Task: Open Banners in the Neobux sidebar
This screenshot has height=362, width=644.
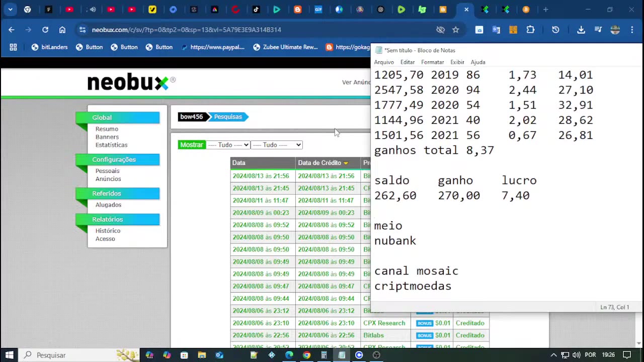Action: point(107,137)
